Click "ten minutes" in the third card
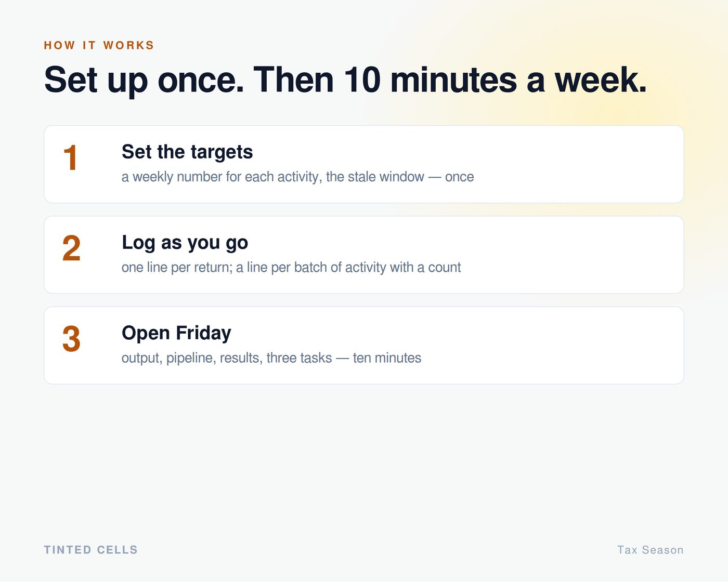Viewport: 728px width, 582px height. coord(387,358)
